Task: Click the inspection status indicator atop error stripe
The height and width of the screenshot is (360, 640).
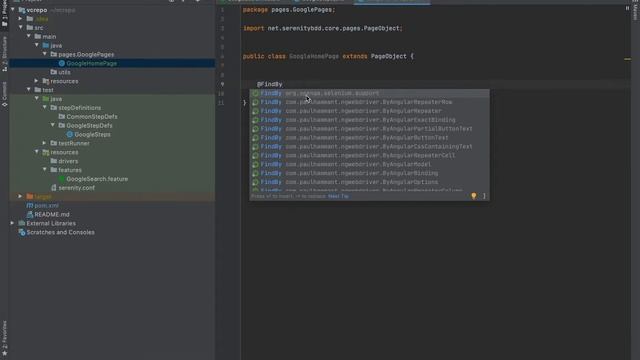Action: [627, 8]
